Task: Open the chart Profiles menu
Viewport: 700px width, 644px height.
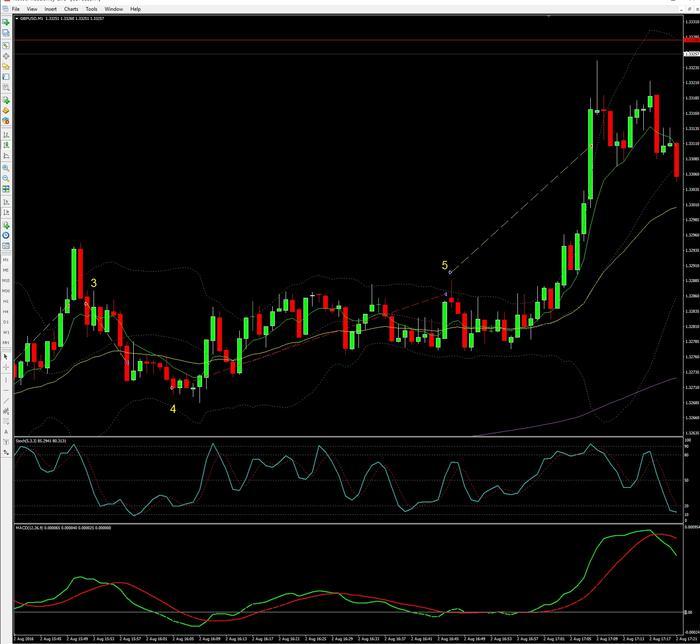Action: (x=6, y=33)
